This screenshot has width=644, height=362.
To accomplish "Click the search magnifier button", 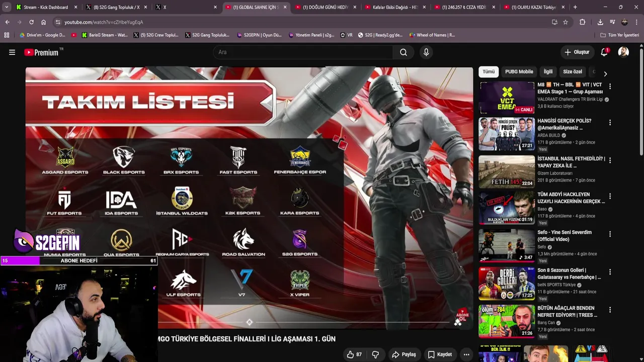I will (404, 52).
